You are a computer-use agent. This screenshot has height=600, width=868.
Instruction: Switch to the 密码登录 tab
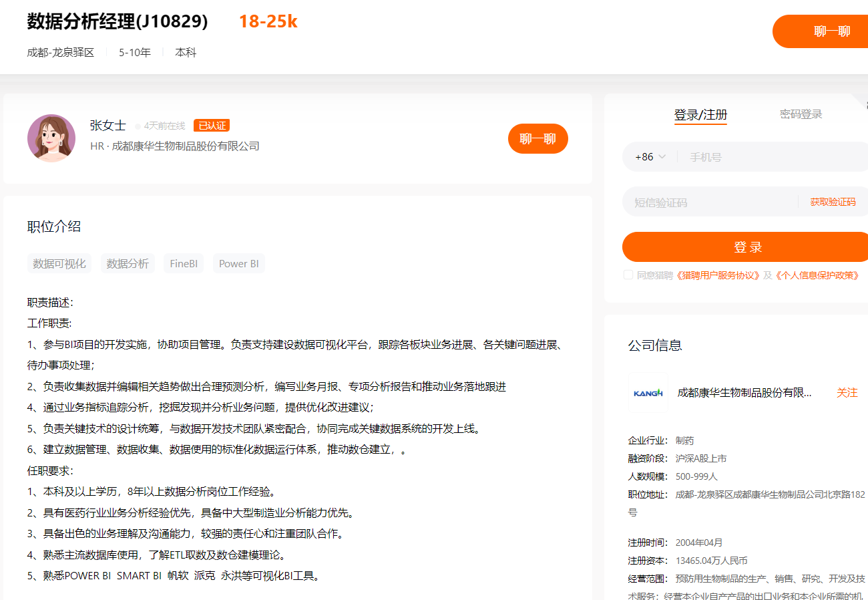coord(801,114)
